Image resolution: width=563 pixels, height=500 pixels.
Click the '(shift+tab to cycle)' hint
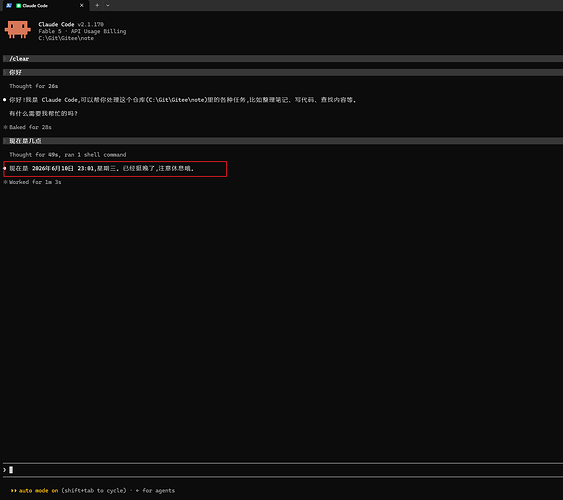click(x=94, y=491)
